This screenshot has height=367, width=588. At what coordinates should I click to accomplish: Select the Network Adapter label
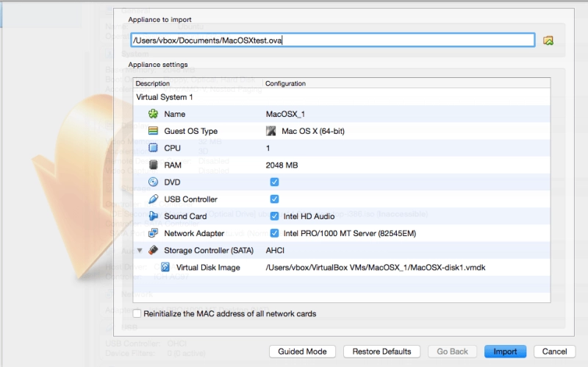pyautogui.click(x=194, y=233)
